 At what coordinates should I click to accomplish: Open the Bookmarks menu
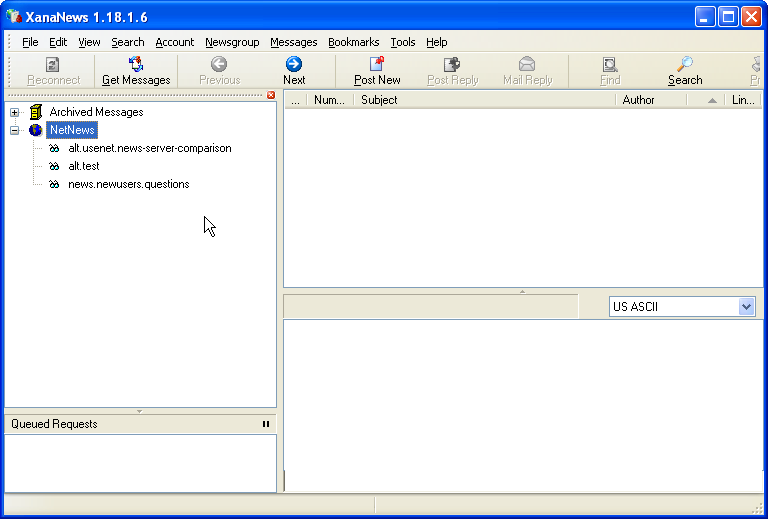[x=353, y=42]
